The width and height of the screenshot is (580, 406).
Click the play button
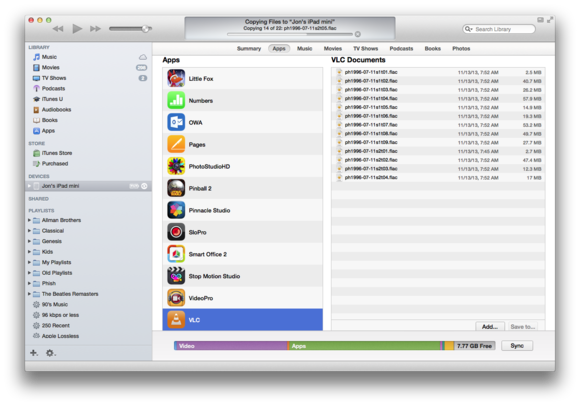point(77,28)
